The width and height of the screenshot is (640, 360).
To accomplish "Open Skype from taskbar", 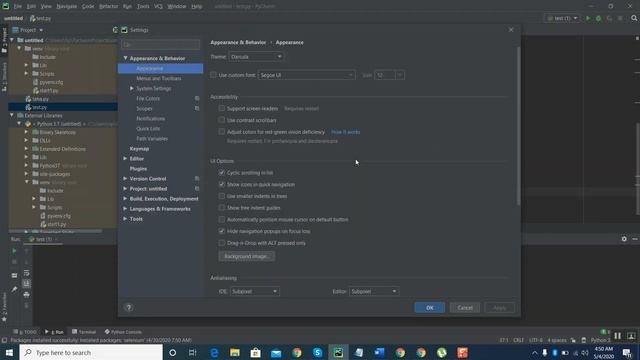I will click(x=318, y=353).
